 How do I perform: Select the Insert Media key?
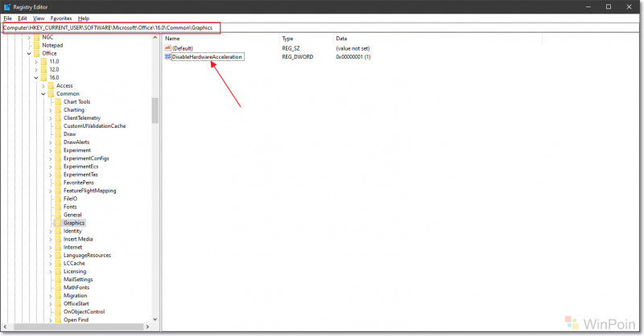[78, 240]
